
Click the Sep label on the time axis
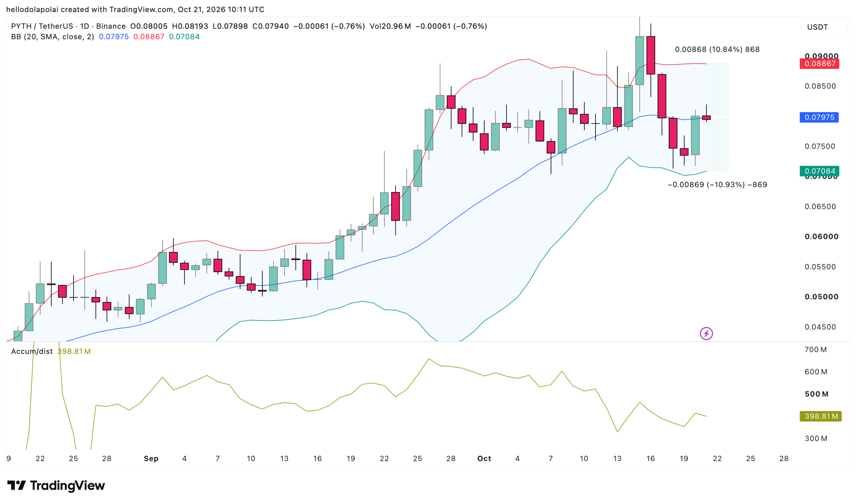[x=151, y=459]
